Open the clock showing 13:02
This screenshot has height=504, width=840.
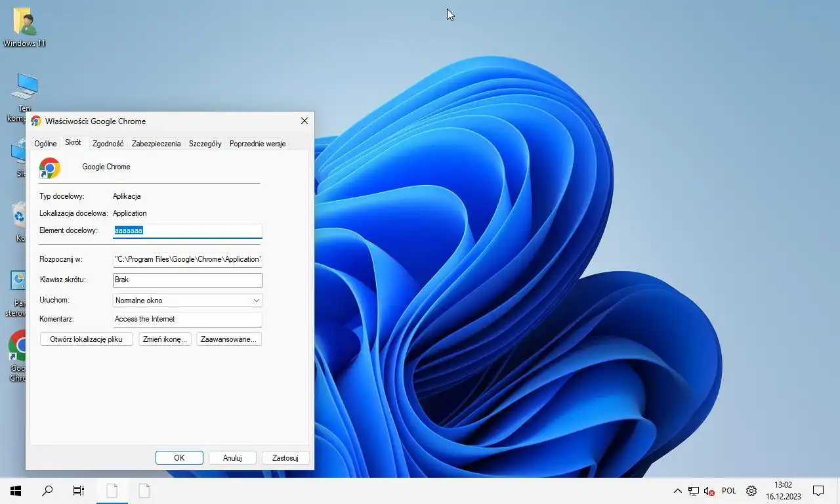pyautogui.click(x=784, y=490)
